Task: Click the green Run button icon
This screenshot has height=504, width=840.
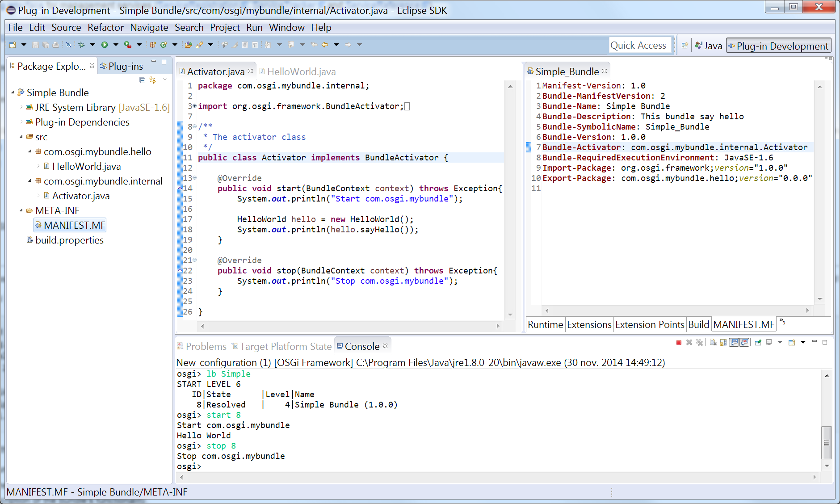Action: click(x=105, y=45)
